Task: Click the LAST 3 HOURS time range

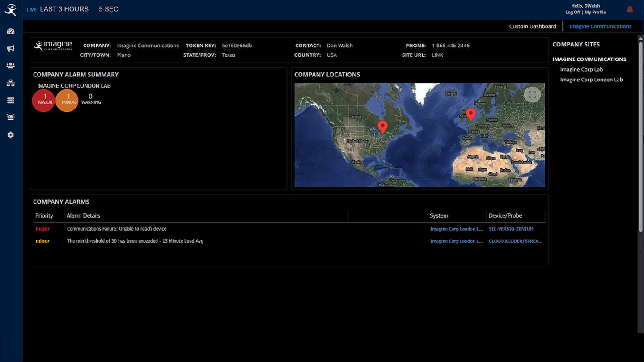Action: tap(64, 9)
